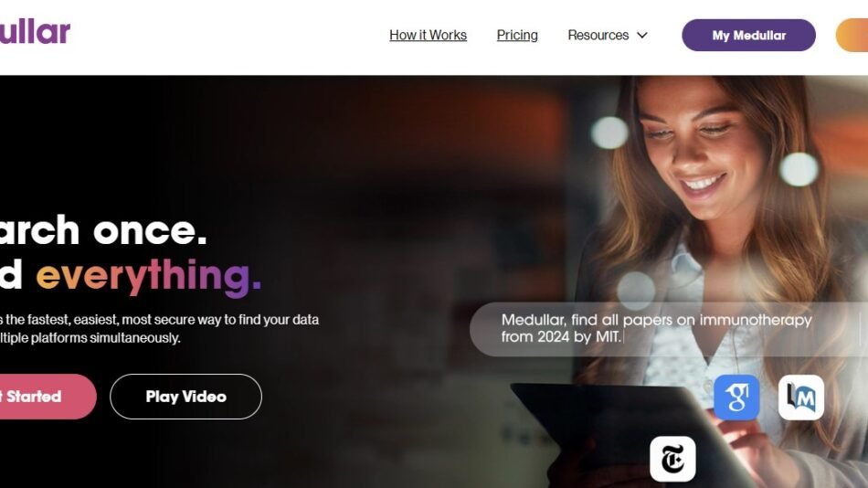This screenshot has width=868, height=488.
Task: Click the New York Times icon
Action: (x=672, y=459)
